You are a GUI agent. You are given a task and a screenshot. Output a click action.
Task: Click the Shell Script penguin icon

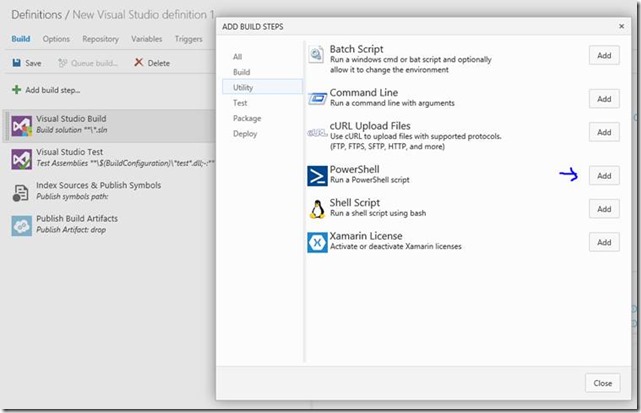point(317,209)
